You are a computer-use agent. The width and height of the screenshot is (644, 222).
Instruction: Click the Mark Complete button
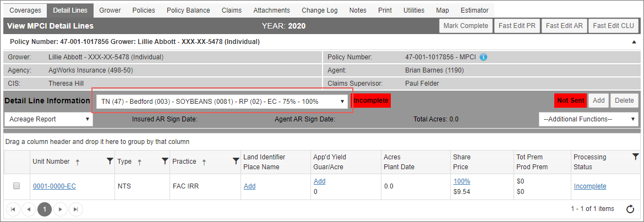[466, 26]
